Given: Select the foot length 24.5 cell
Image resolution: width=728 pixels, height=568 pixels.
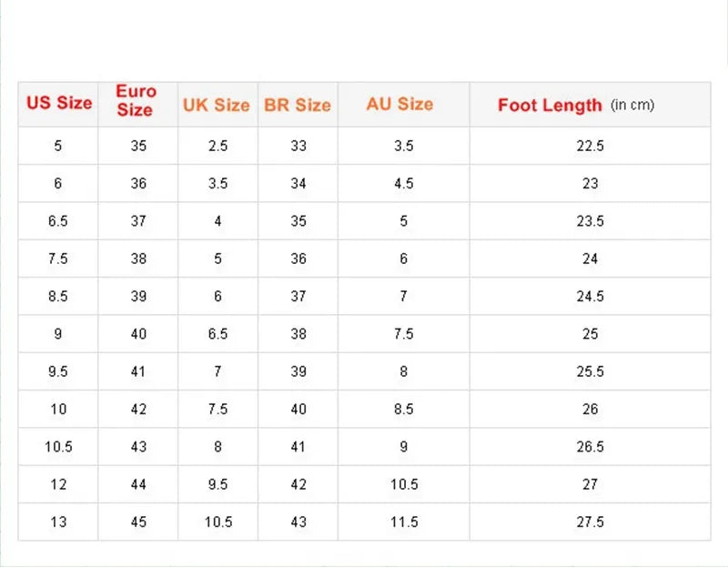Looking at the screenshot, I should (590, 297).
